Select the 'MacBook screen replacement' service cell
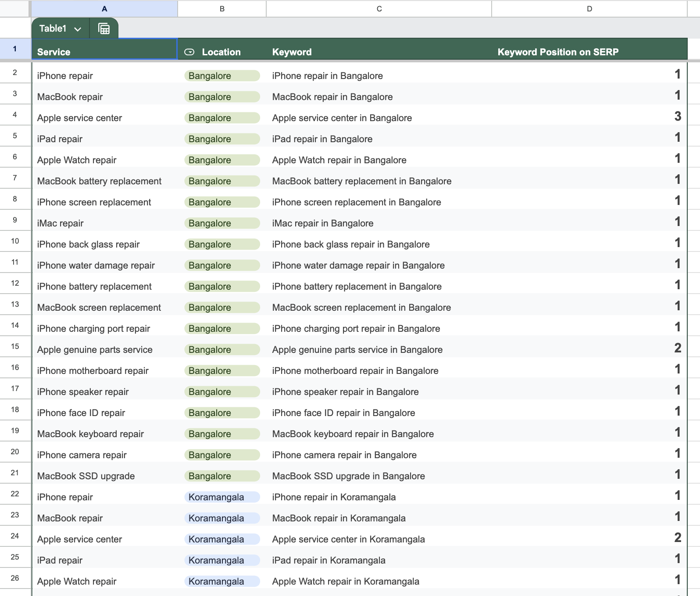 pos(104,304)
